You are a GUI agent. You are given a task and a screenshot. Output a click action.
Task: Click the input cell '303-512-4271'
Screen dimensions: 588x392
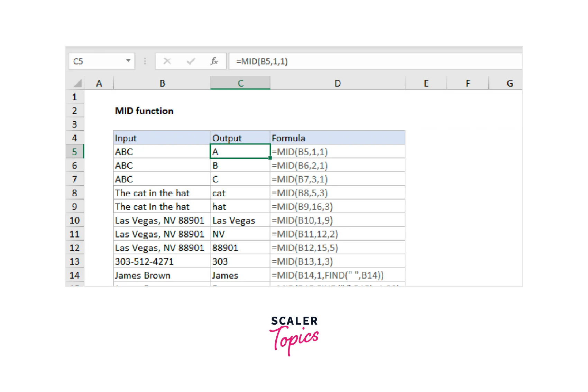(x=162, y=262)
